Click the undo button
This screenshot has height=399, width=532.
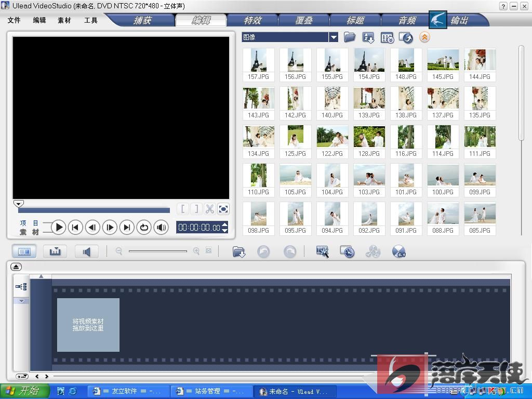point(263,252)
